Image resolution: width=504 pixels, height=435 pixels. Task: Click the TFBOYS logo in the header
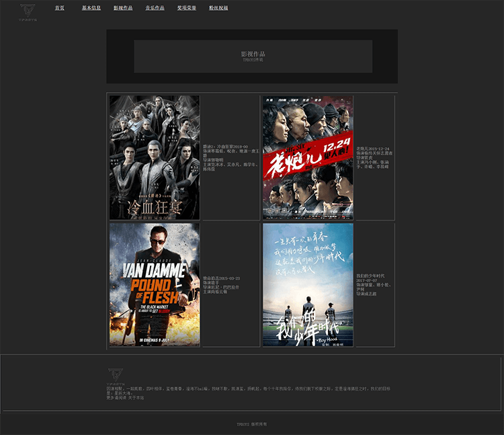[28, 13]
